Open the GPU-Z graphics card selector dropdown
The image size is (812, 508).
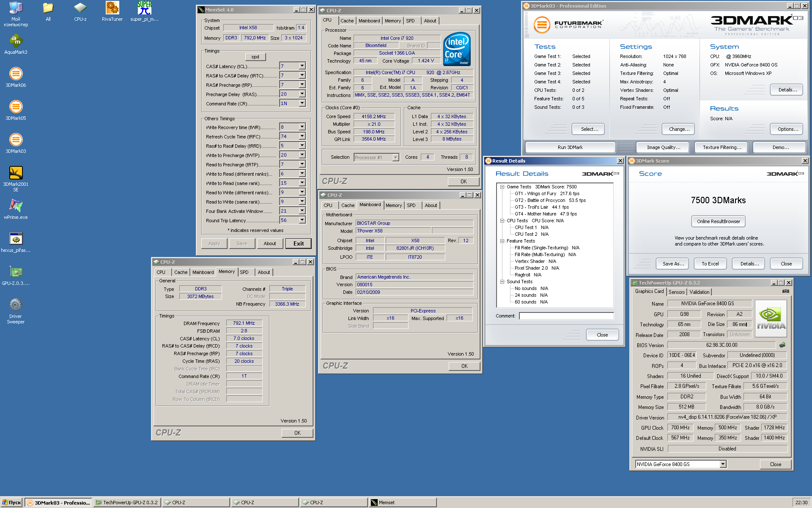click(x=723, y=464)
